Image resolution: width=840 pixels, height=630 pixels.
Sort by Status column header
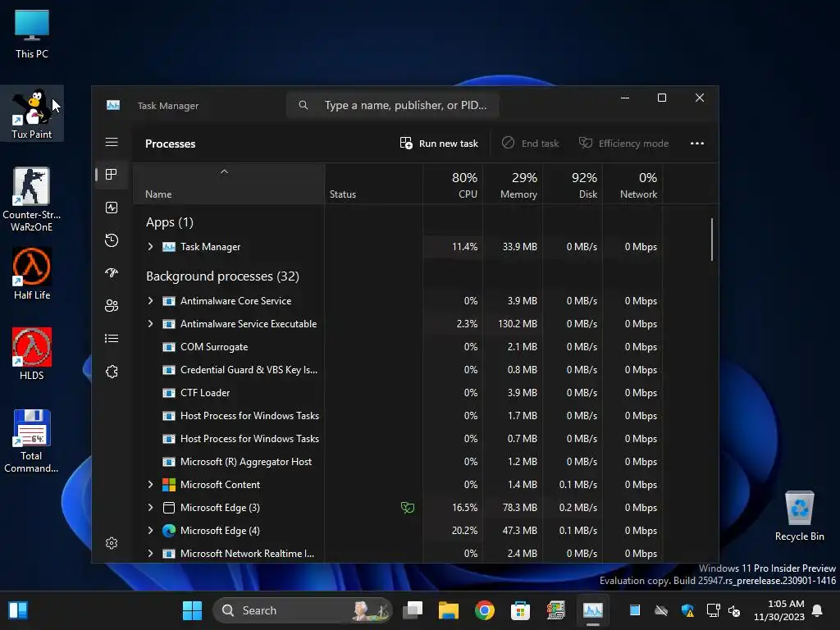point(373,185)
